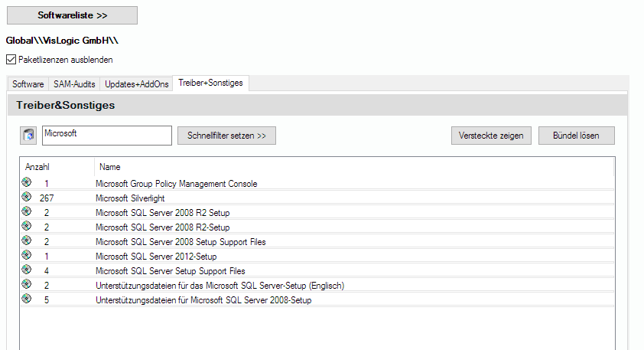Viewport: 644px width, 350px height.
Task: Click the Softwareliste >> button
Action: point(73,15)
